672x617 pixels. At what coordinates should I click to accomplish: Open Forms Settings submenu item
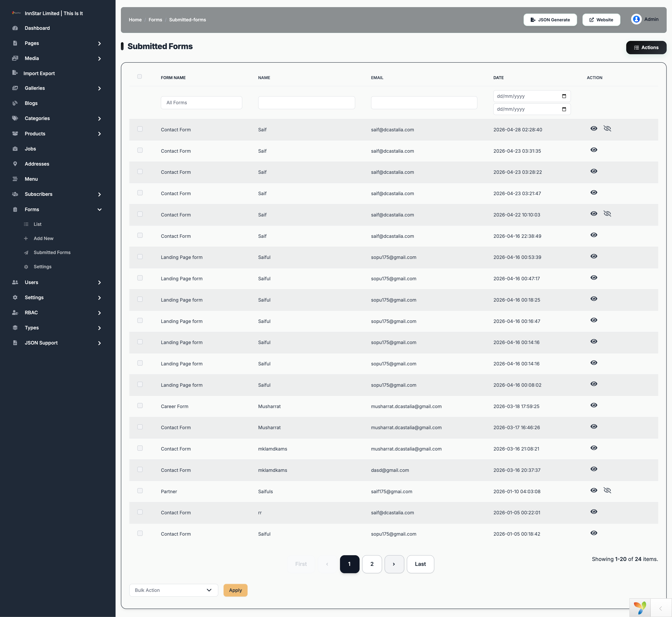(x=42, y=267)
